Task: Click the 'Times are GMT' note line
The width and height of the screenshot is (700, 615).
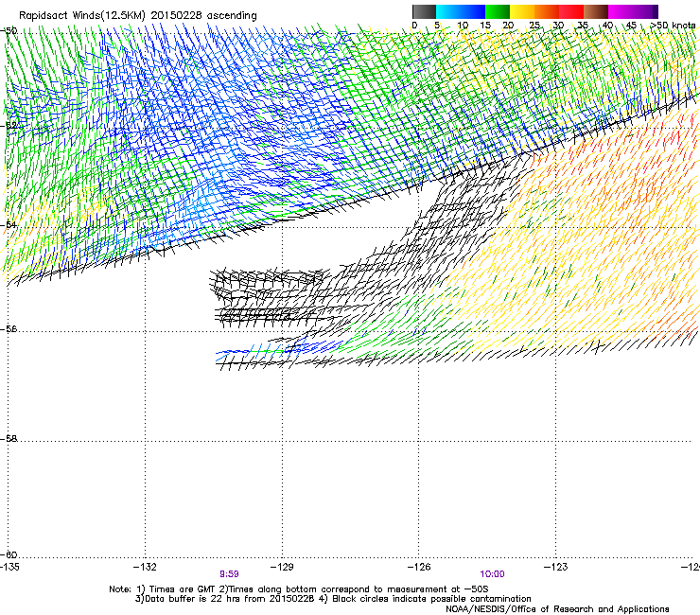Action: click(299, 589)
